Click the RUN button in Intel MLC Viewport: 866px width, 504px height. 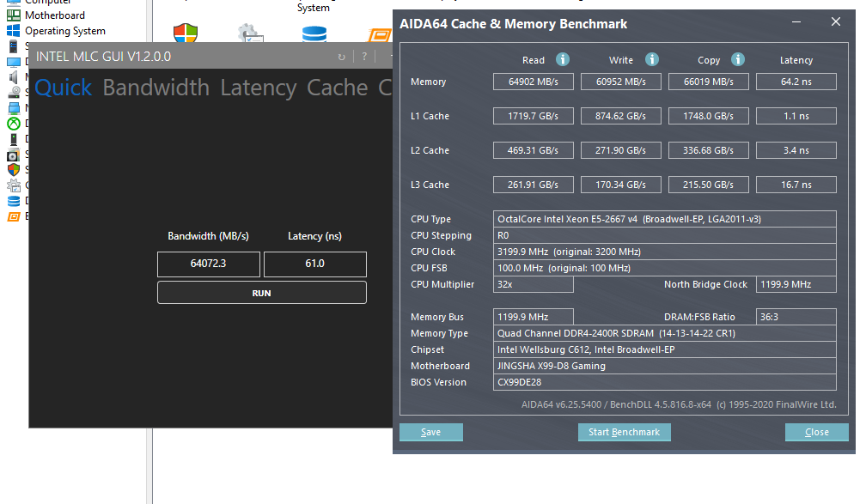point(262,293)
